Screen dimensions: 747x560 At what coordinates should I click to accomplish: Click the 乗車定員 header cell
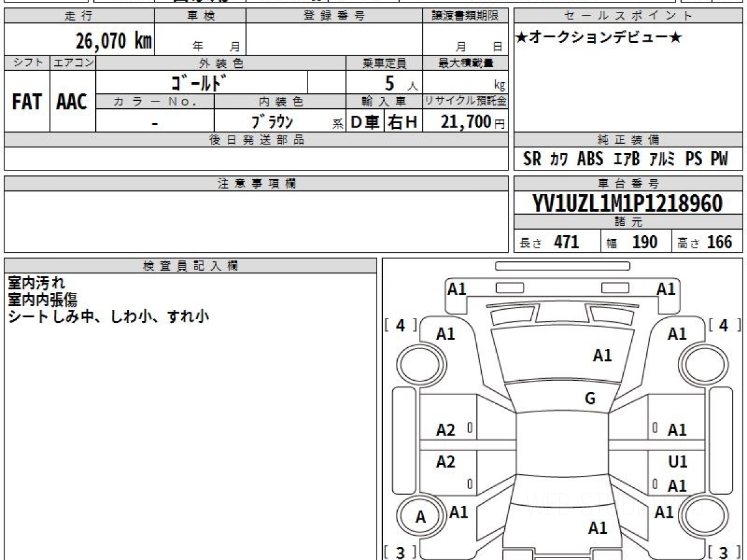coord(384,63)
